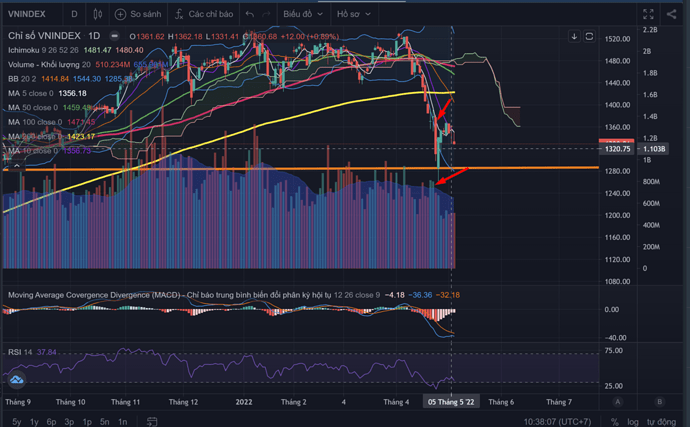Select the MA 200 close 0 legend
690x427 pixels.
pyautogui.click(x=35, y=136)
